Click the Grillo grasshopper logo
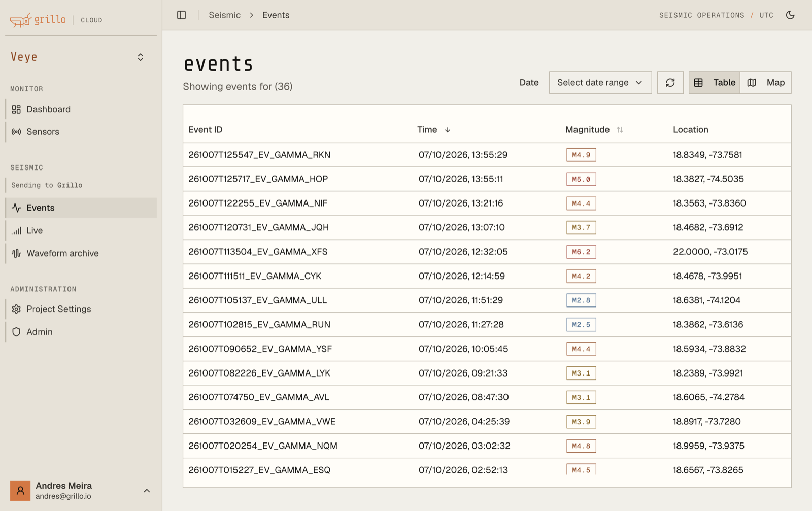The image size is (812, 511). click(x=21, y=20)
